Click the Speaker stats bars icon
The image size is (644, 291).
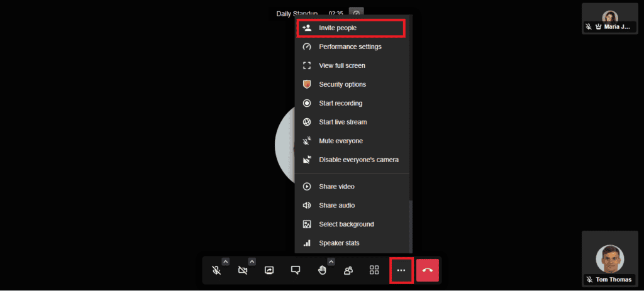(307, 243)
